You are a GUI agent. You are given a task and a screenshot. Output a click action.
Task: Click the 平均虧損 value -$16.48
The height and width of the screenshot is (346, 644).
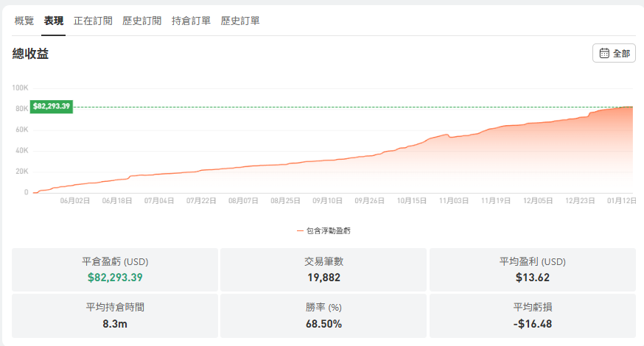[x=532, y=324]
